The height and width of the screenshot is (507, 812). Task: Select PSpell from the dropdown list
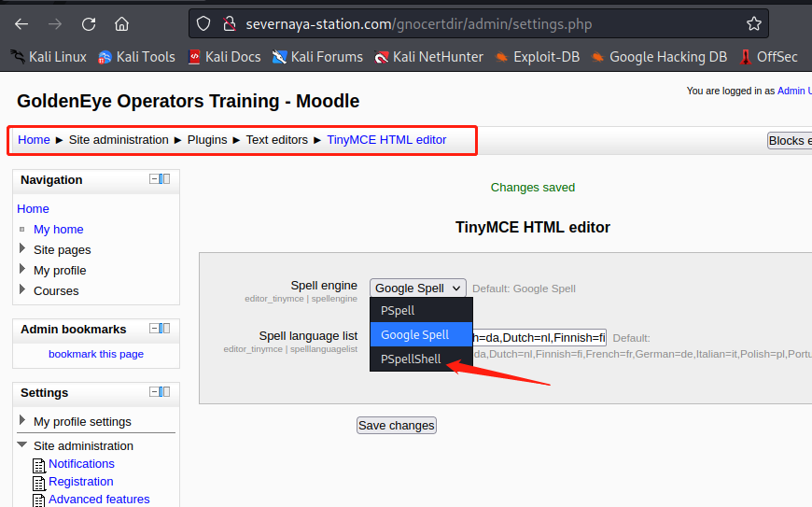(421, 310)
